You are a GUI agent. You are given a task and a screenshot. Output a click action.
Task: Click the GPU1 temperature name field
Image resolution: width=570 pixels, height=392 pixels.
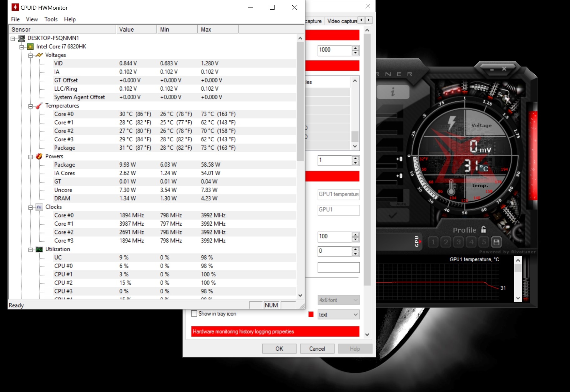click(339, 194)
